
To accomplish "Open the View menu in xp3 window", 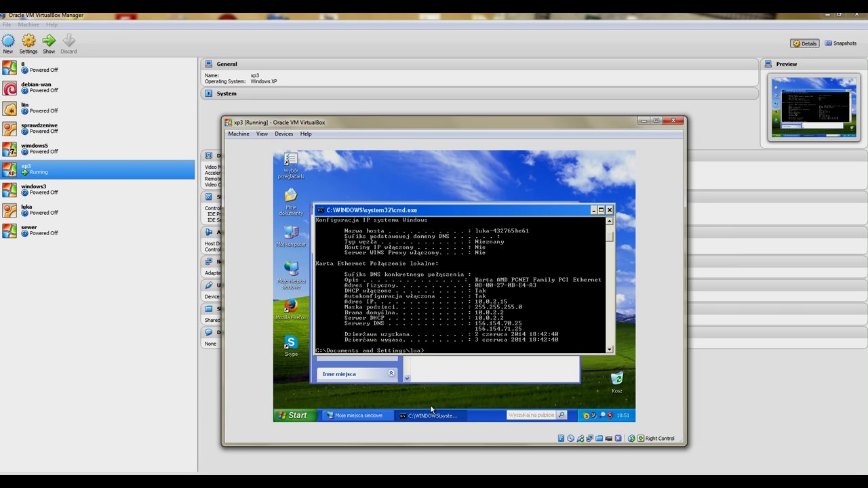I will pos(262,134).
